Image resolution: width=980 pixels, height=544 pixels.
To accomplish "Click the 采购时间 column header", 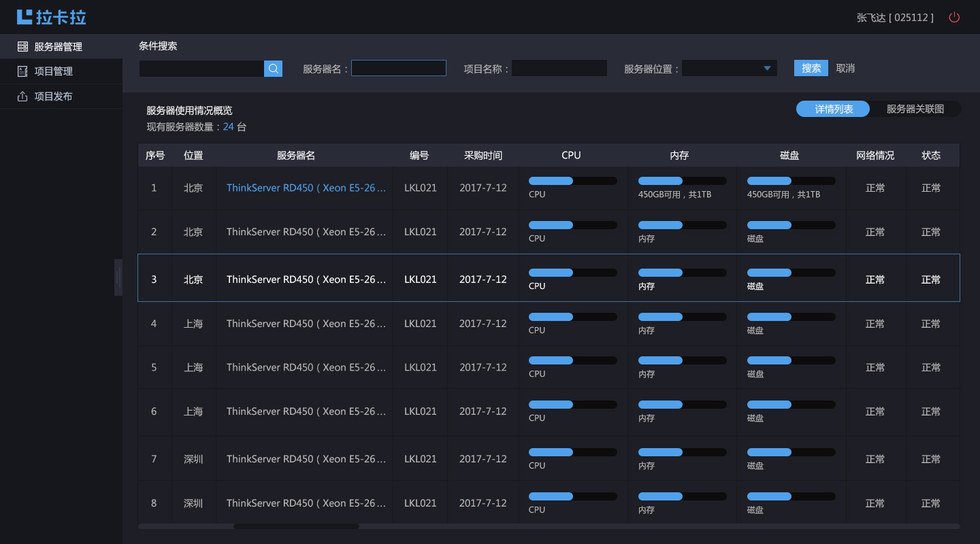I will tap(483, 155).
